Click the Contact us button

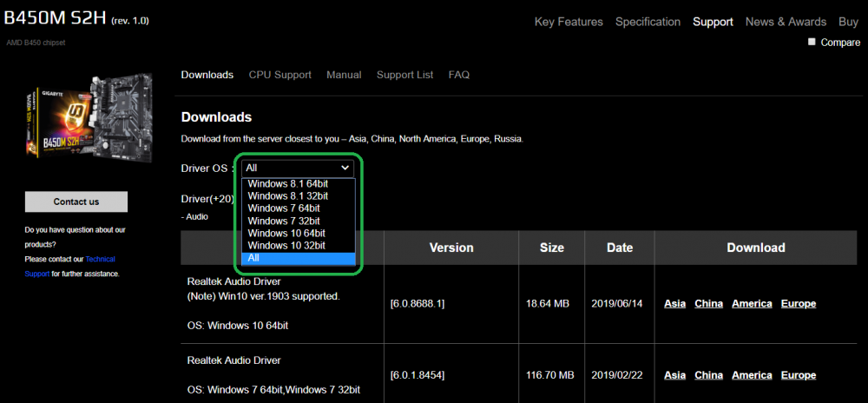pos(76,201)
